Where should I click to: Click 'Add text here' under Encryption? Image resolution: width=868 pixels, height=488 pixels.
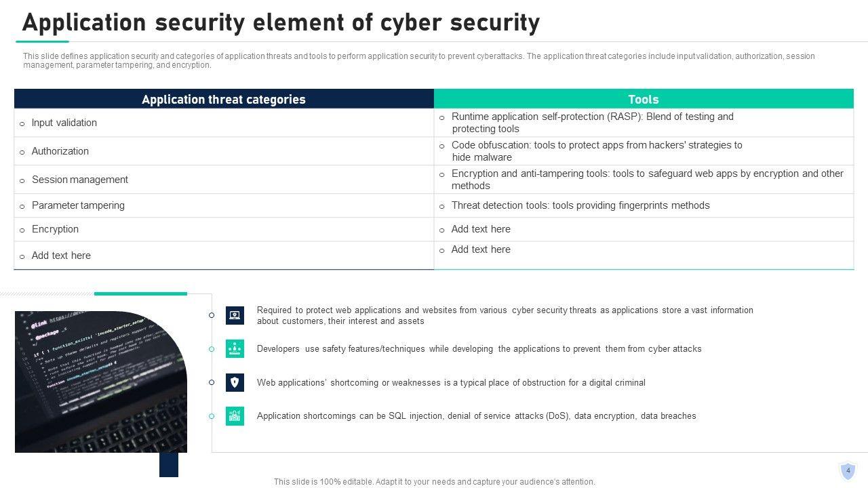click(x=61, y=256)
